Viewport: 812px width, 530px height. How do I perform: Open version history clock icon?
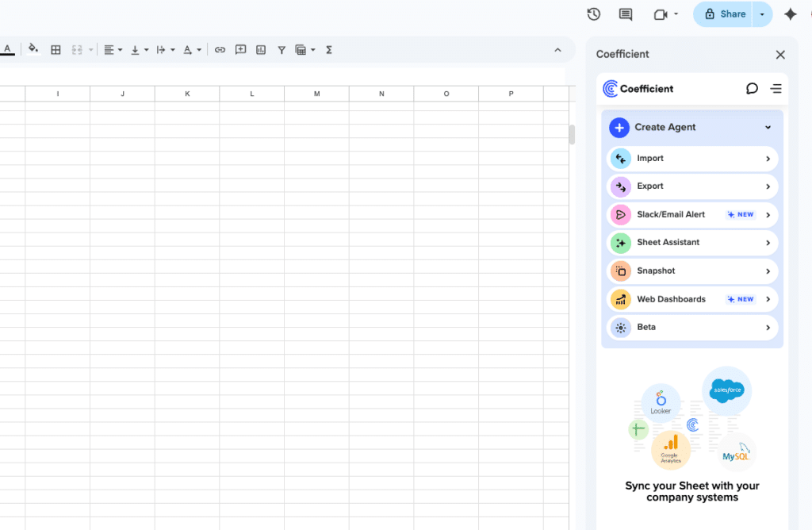click(x=593, y=14)
